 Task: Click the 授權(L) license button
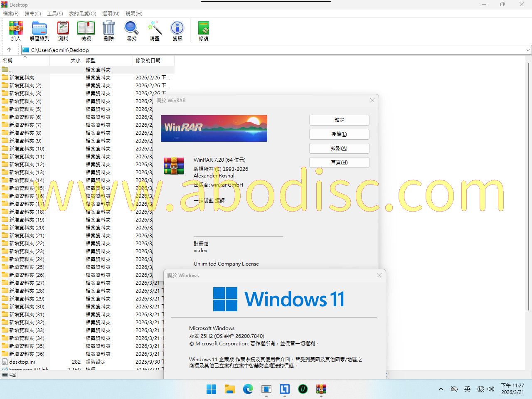tap(339, 134)
